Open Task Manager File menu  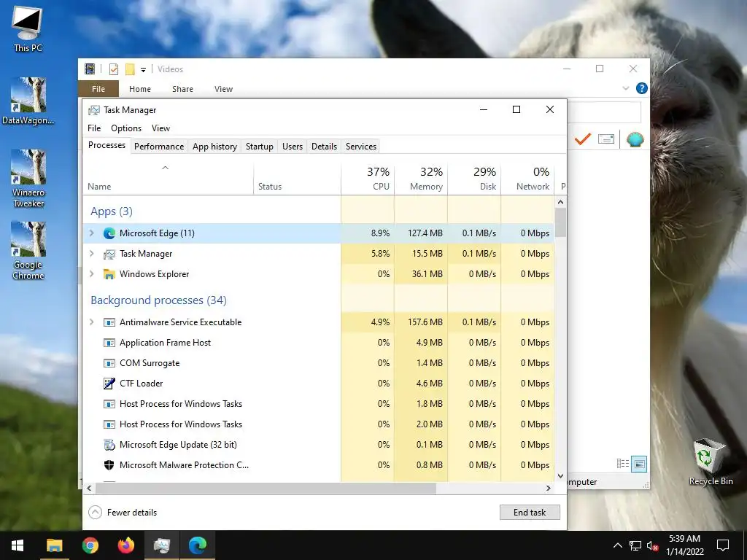tap(94, 128)
